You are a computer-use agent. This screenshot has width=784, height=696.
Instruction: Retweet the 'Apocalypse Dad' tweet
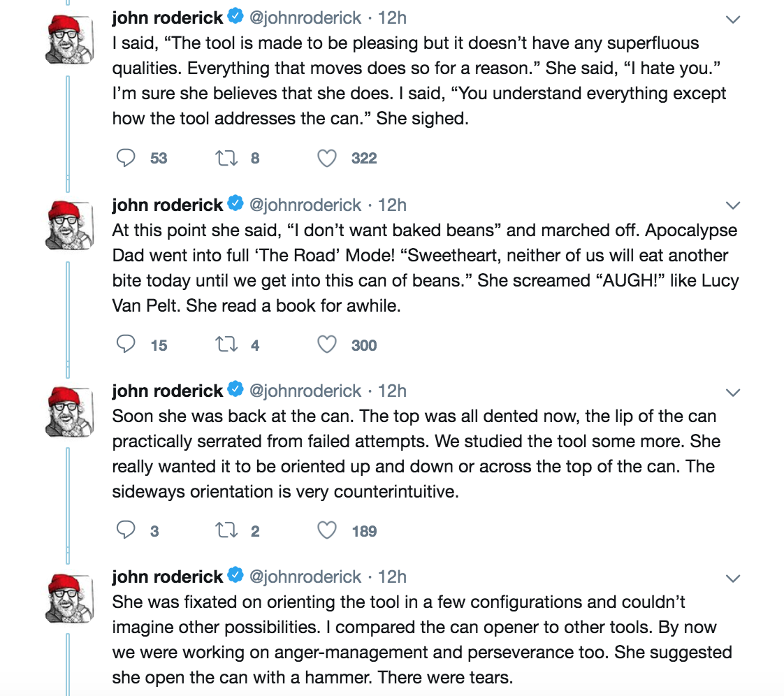pos(224,345)
